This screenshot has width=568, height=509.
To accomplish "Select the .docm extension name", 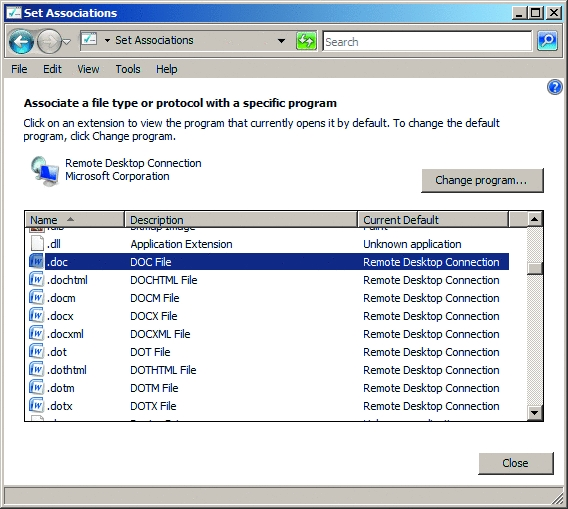I will point(61,298).
